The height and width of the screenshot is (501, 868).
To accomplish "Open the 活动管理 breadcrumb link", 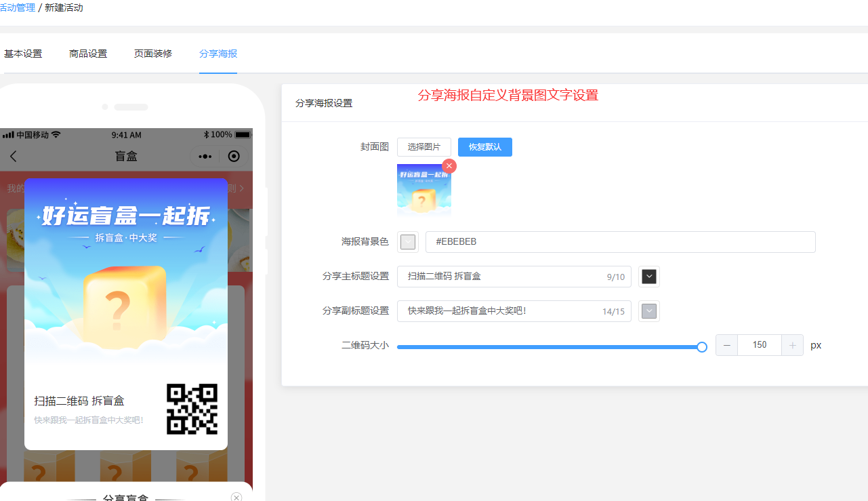I will (17, 8).
